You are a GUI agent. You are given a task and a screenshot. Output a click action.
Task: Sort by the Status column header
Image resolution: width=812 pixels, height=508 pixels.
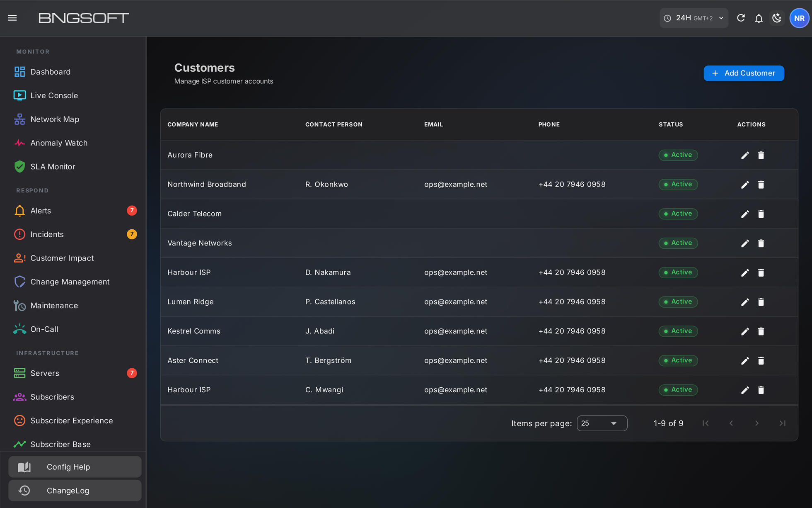pyautogui.click(x=671, y=124)
